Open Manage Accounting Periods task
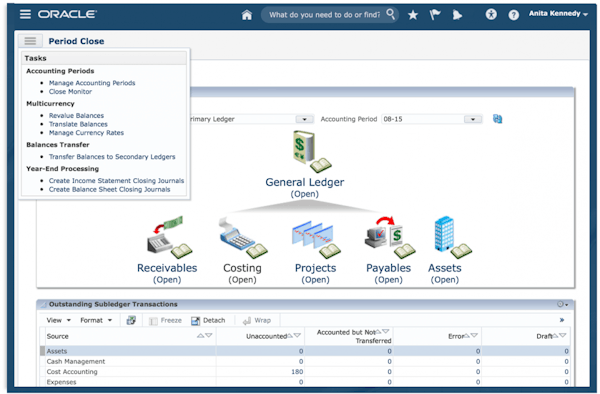The width and height of the screenshot is (600, 394). [x=92, y=83]
